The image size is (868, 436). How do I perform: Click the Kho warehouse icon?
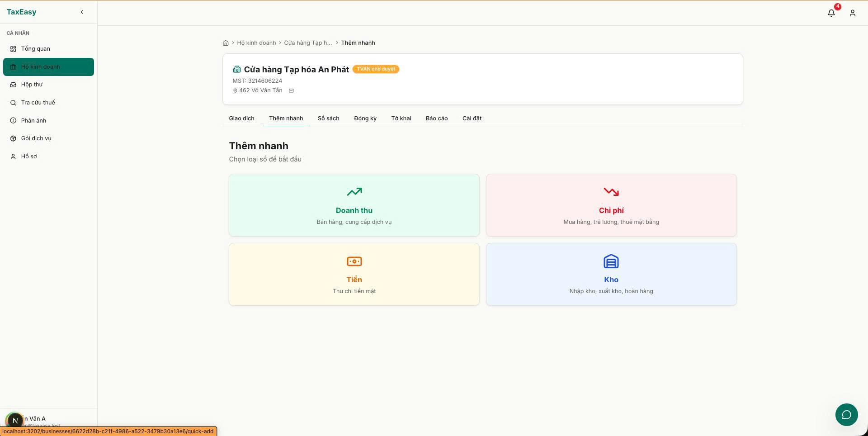(611, 261)
